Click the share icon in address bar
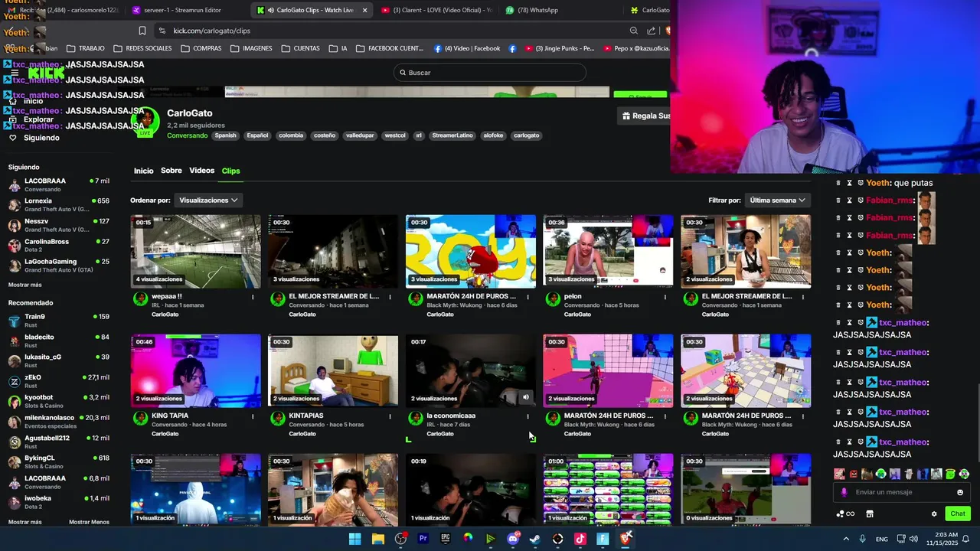The width and height of the screenshot is (980, 551). pyautogui.click(x=652, y=31)
